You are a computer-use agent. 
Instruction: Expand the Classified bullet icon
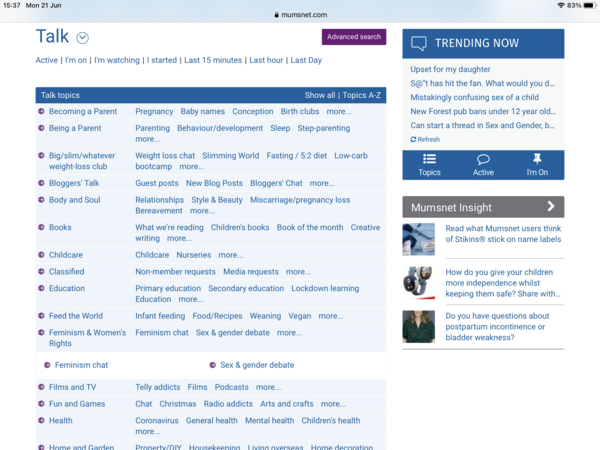(41, 272)
